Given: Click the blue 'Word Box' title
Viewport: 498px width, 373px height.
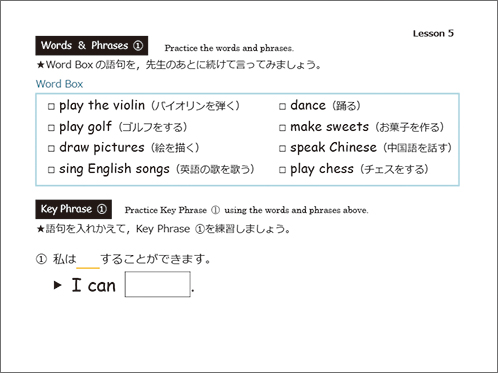Looking at the screenshot, I should [x=59, y=84].
